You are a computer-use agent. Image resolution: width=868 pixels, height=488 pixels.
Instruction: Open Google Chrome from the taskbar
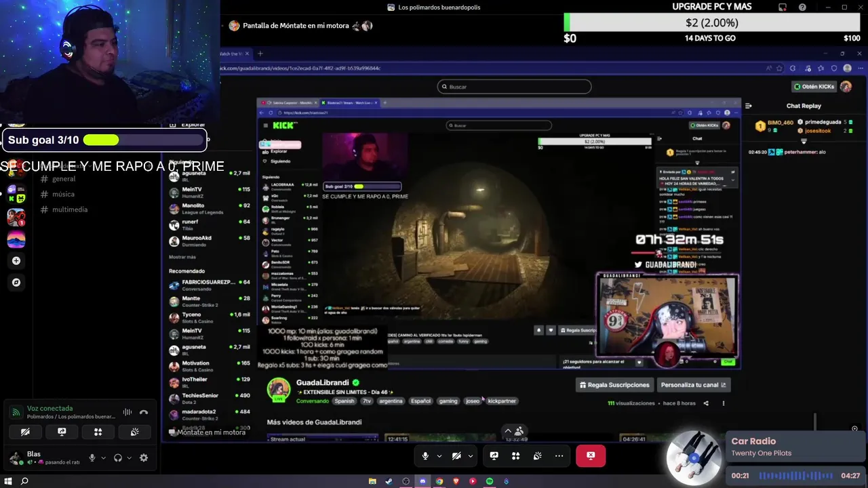[x=439, y=481]
